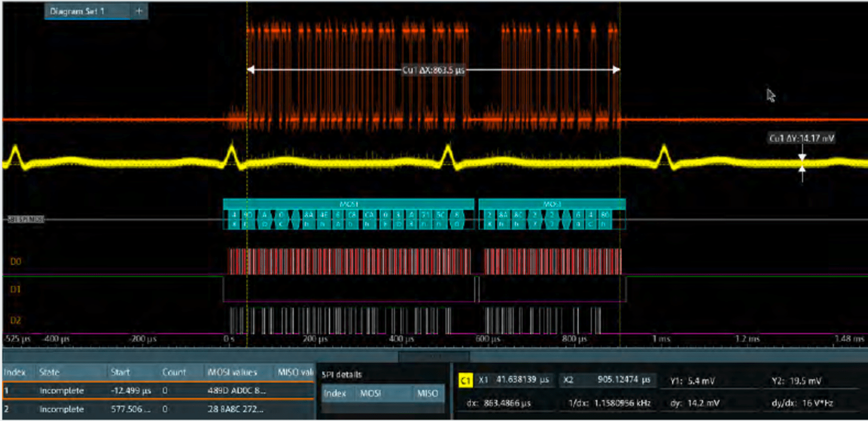Click the dy/dx 16 V*Hz readout

(802, 403)
